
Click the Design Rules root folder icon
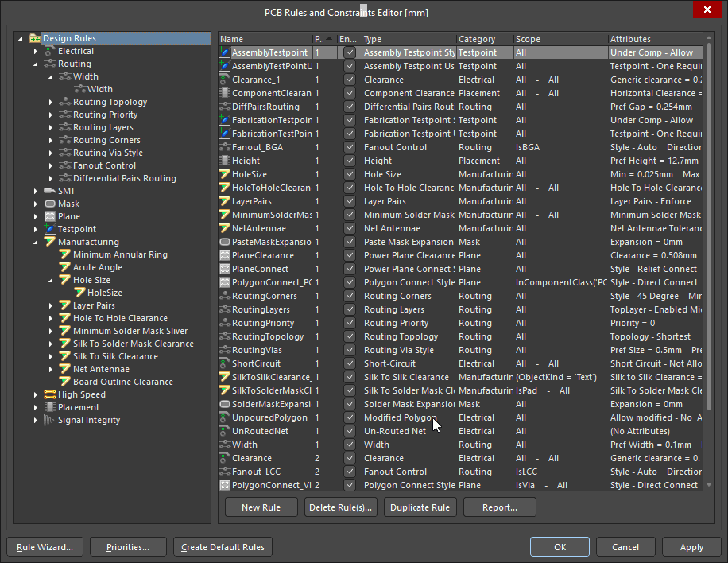[x=35, y=38]
